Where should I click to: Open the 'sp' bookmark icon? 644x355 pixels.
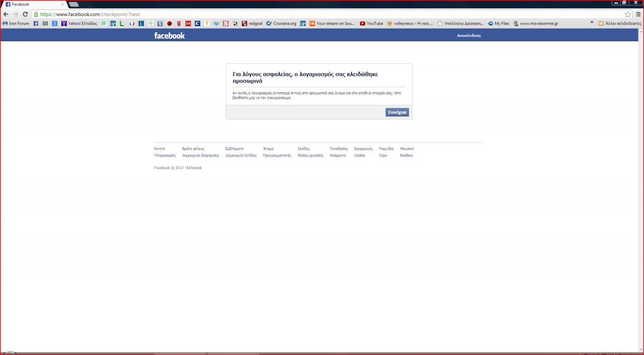(x=216, y=23)
